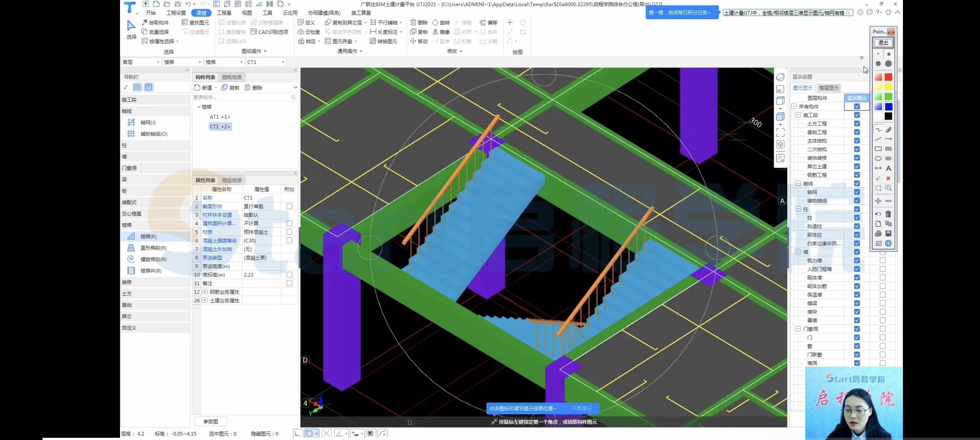Expand 钢筋业务属性 property group
Image resolution: width=980 pixels, height=440 pixels.
[x=205, y=292]
